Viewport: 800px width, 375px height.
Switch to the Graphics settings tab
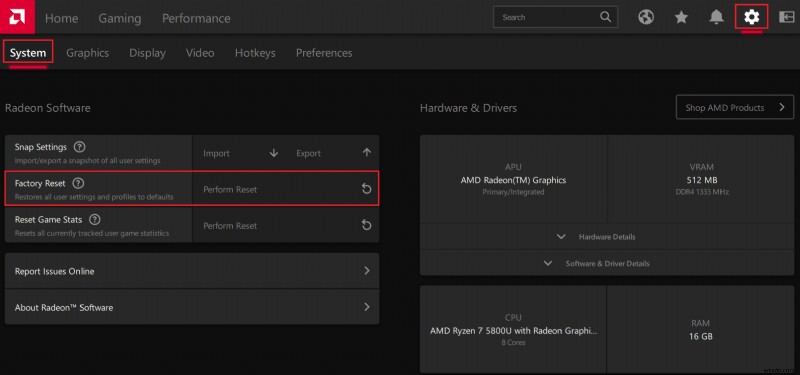click(x=87, y=53)
